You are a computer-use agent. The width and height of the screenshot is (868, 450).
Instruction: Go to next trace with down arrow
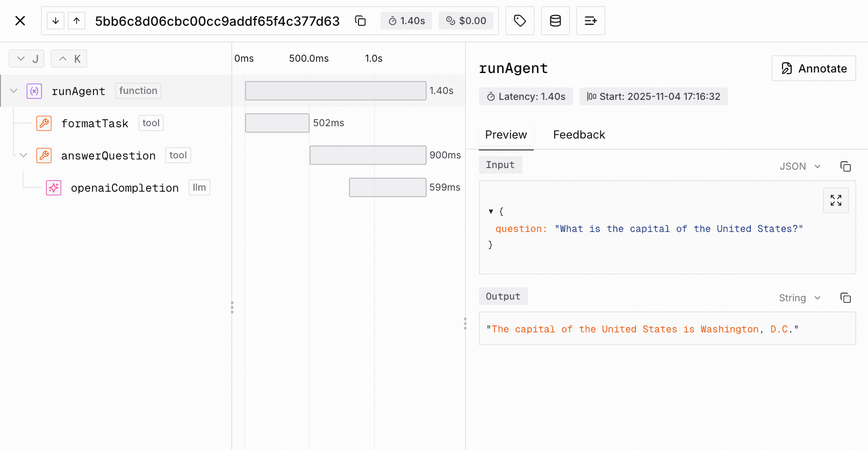coord(55,21)
